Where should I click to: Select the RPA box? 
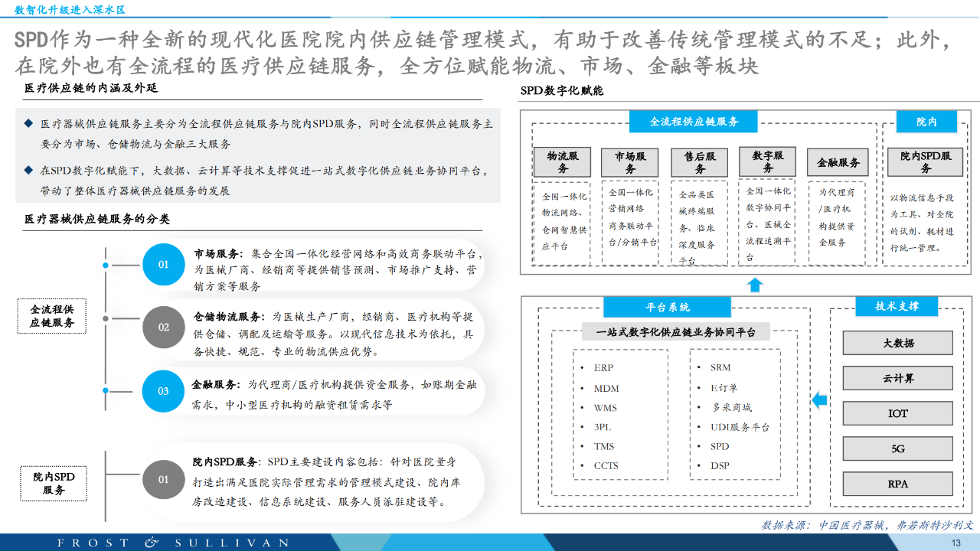coord(898,484)
